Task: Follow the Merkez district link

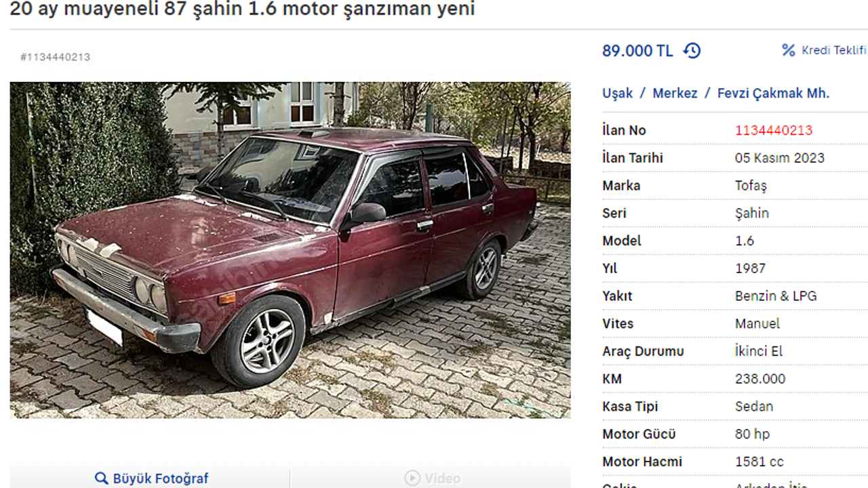Action: pyautogui.click(x=675, y=94)
